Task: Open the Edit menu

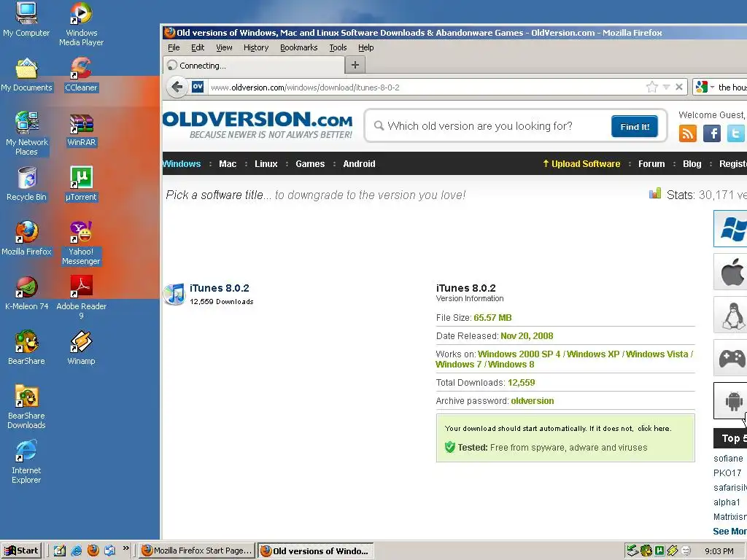Action: point(198,47)
